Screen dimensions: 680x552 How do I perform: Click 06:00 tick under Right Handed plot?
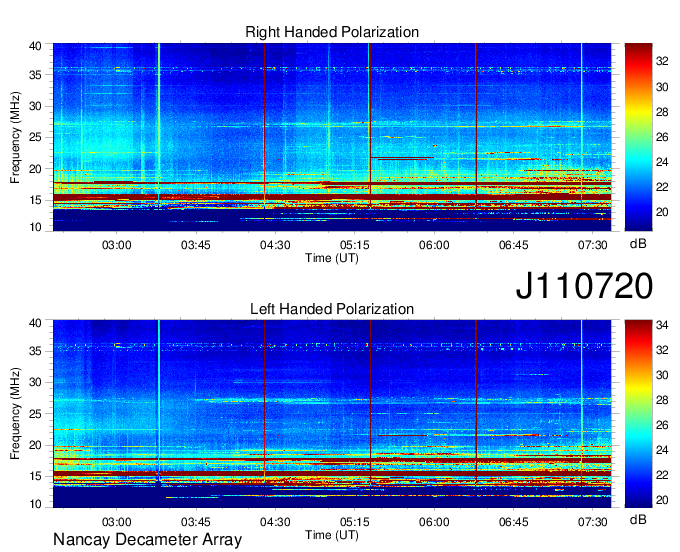[x=434, y=245]
